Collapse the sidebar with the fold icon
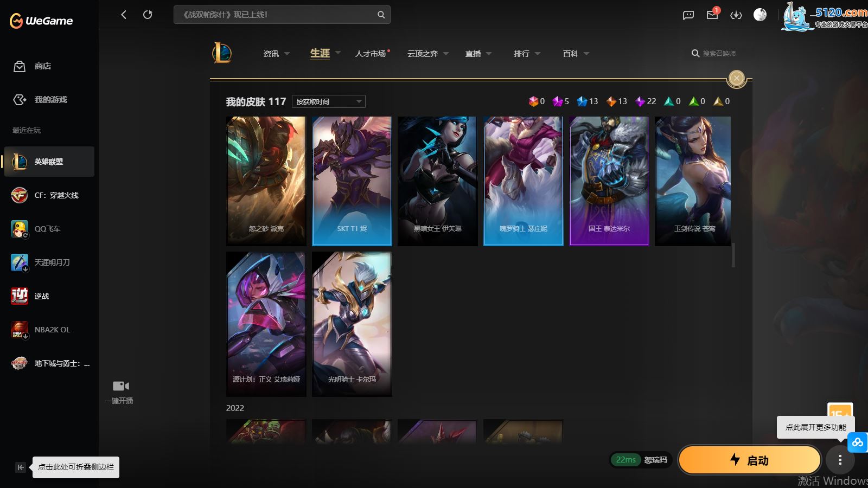The width and height of the screenshot is (868, 488). coord(21,467)
